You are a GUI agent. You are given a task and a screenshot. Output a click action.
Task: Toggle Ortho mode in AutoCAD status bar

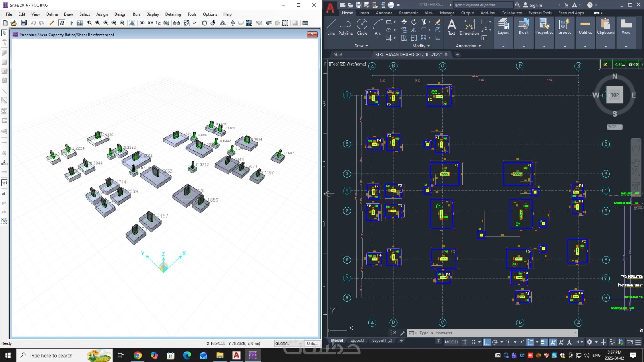click(x=487, y=342)
